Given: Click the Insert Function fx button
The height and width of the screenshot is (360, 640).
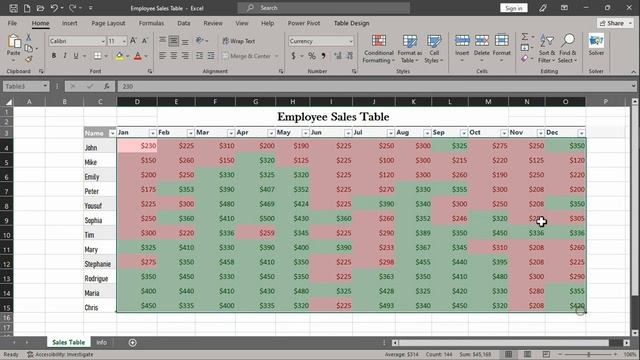Looking at the screenshot, I should coord(106,86).
